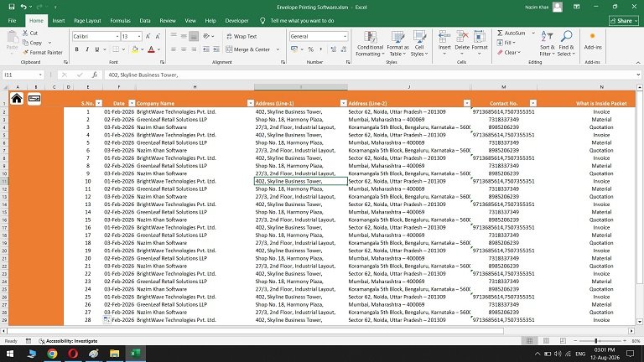
Task: Toggle Middle Align in Alignment group
Action: point(184,36)
